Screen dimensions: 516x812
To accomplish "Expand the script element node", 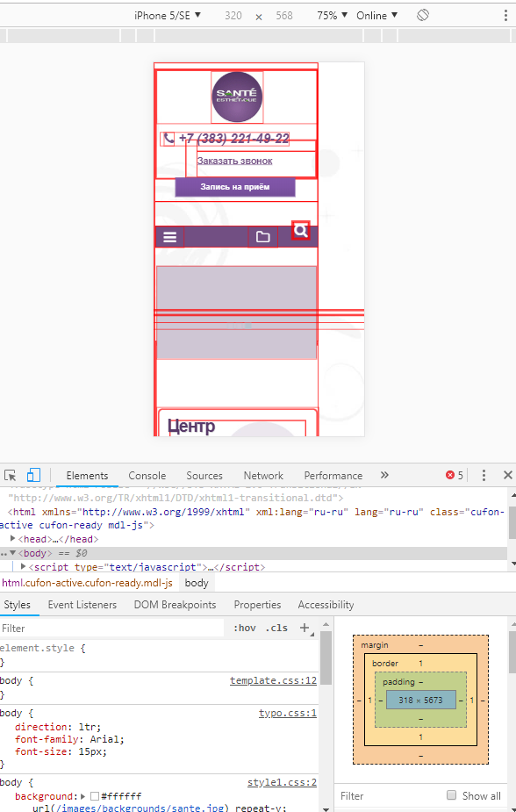I will tap(23, 567).
